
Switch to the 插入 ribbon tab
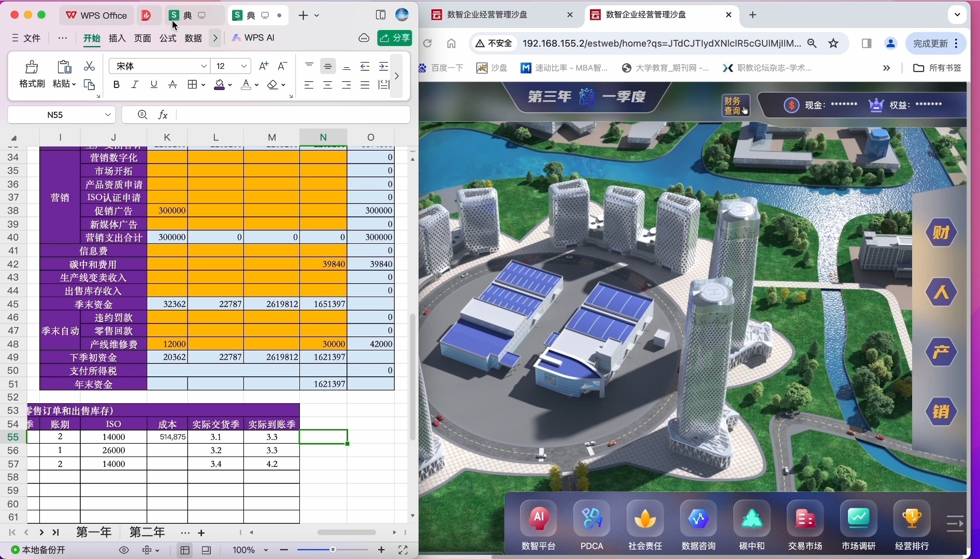coord(118,38)
